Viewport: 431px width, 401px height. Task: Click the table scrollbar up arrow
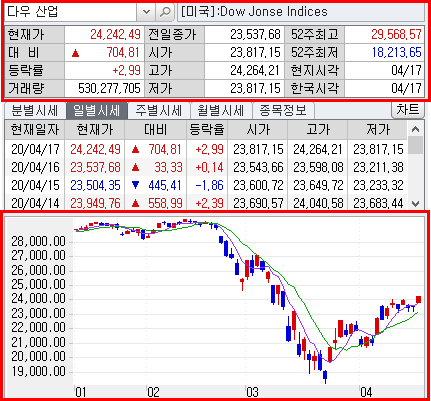tap(415, 129)
